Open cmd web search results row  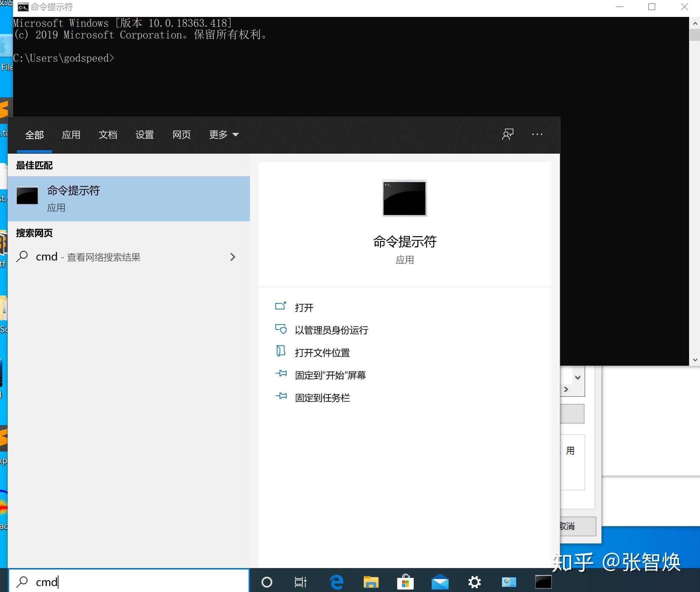pyautogui.click(x=129, y=257)
